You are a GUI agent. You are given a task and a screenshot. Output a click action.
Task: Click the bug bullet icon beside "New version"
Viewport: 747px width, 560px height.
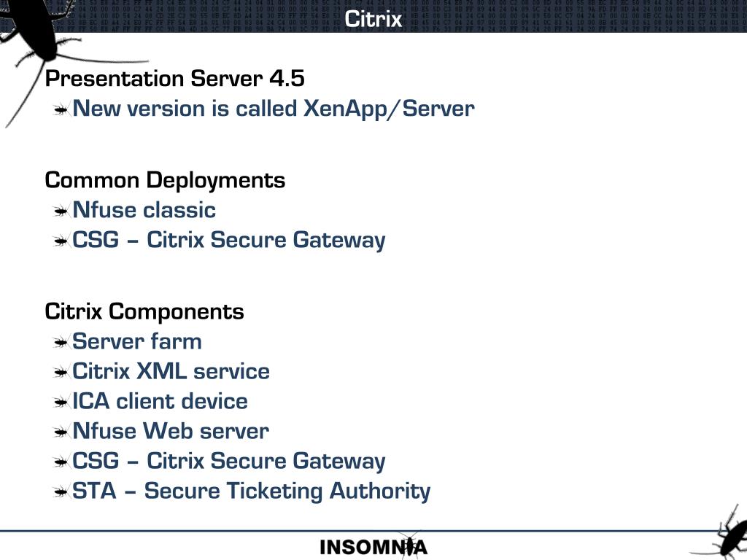(x=61, y=111)
